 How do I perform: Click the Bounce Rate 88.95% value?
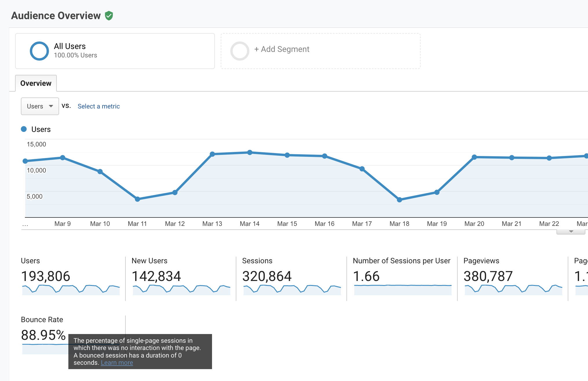click(x=43, y=335)
